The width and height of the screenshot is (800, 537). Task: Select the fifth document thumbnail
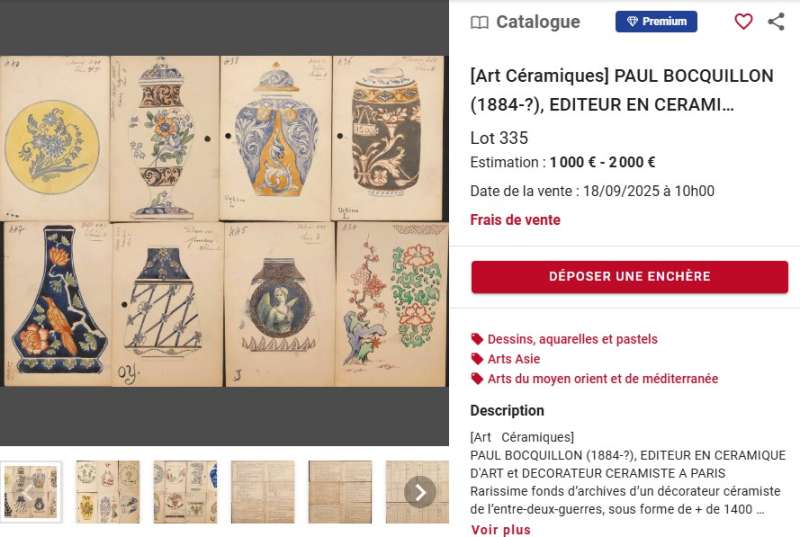[340, 492]
